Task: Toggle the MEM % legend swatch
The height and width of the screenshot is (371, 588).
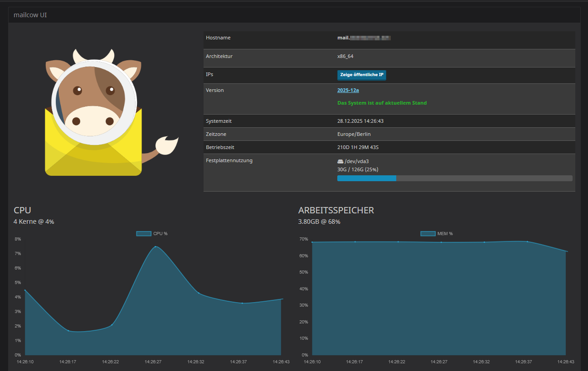Action: point(428,234)
